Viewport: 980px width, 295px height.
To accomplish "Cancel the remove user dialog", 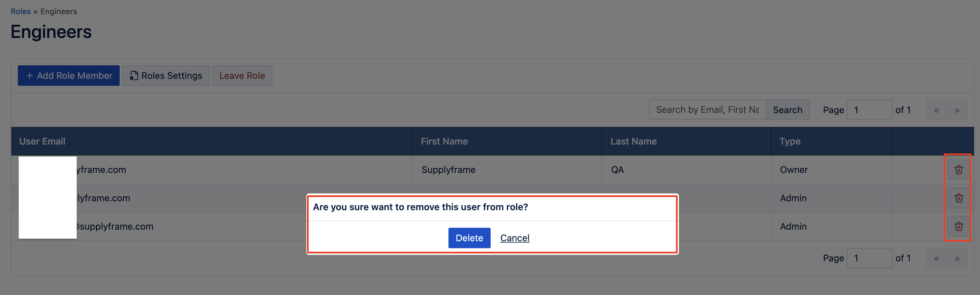I will (514, 238).
